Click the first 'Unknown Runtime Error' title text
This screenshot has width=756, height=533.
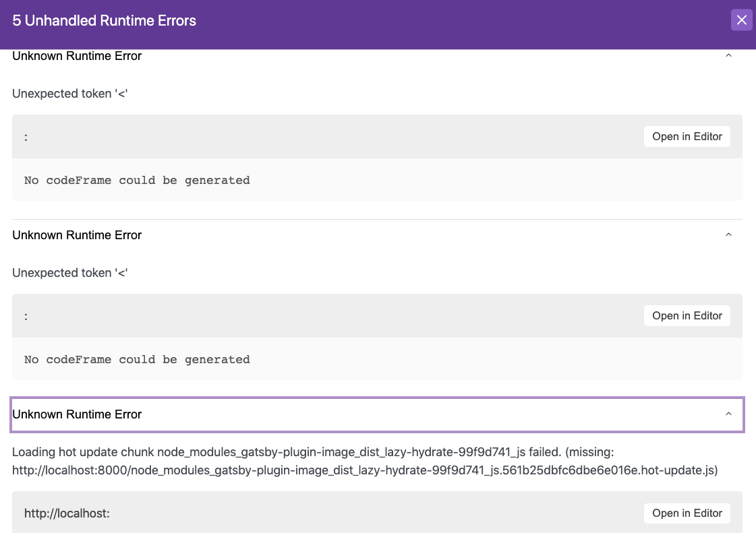pos(77,56)
